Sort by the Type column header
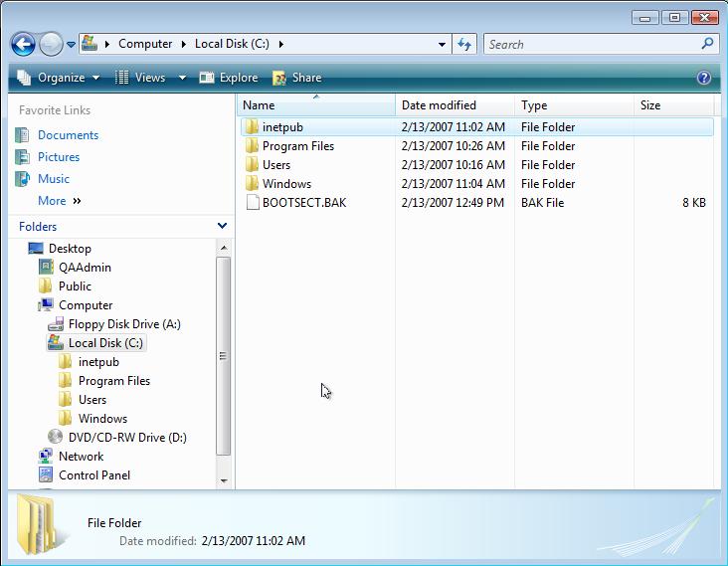Image resolution: width=728 pixels, height=566 pixels. (x=574, y=104)
